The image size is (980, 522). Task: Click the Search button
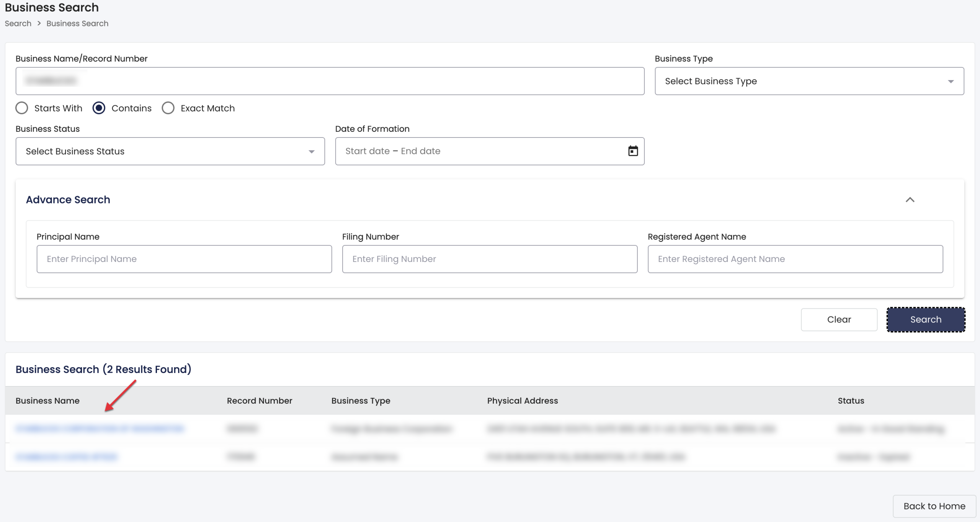[925, 319]
